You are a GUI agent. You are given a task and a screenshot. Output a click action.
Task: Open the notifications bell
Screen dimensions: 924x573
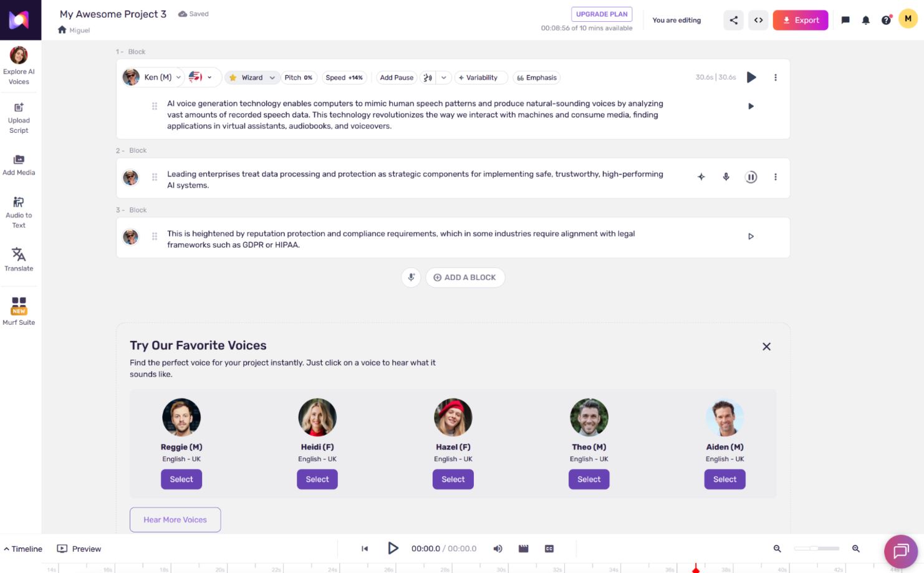coord(865,20)
